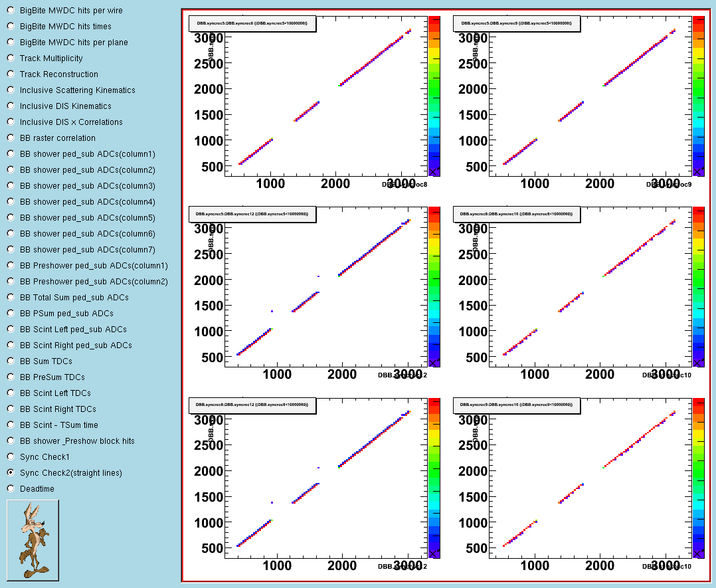
Task: Click color palette of syncroc9:syncroc10 plot
Action: tap(699, 478)
